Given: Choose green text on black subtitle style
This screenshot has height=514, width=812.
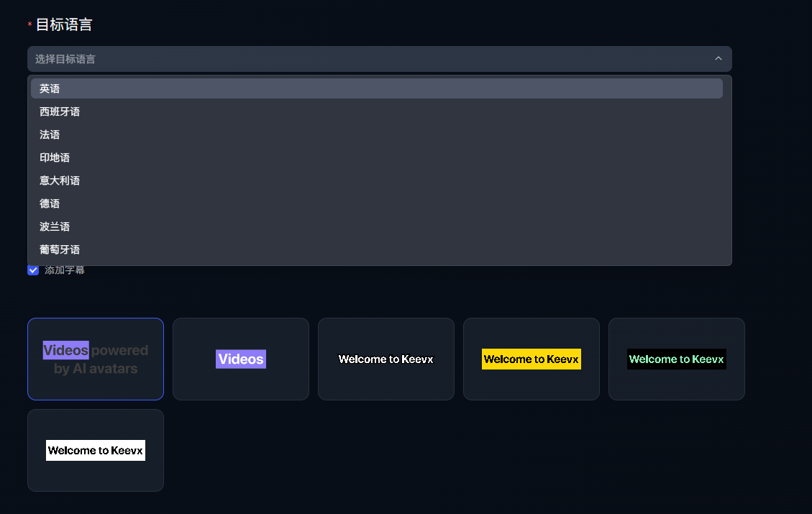Looking at the screenshot, I should click(x=677, y=359).
